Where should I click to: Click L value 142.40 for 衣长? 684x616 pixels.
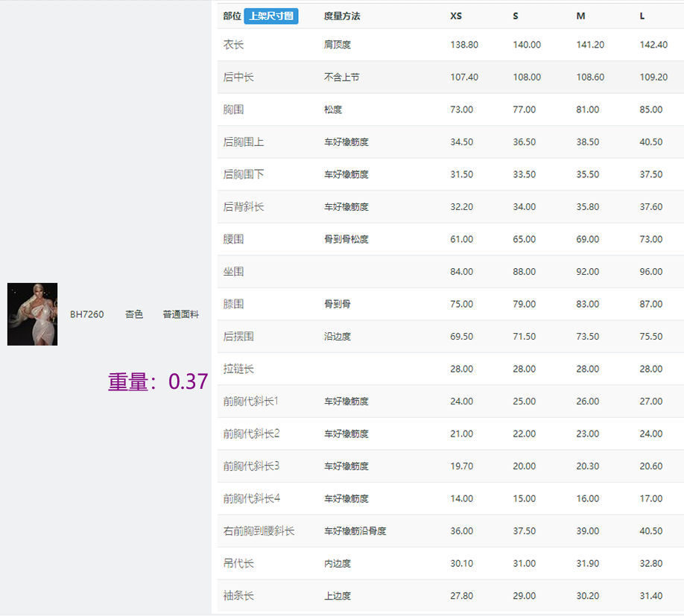(x=653, y=45)
